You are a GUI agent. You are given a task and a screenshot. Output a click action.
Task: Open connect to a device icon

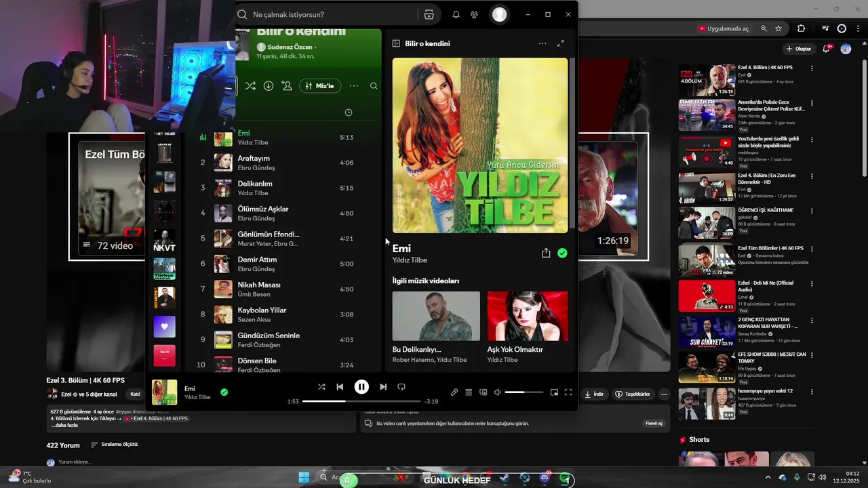click(x=484, y=392)
